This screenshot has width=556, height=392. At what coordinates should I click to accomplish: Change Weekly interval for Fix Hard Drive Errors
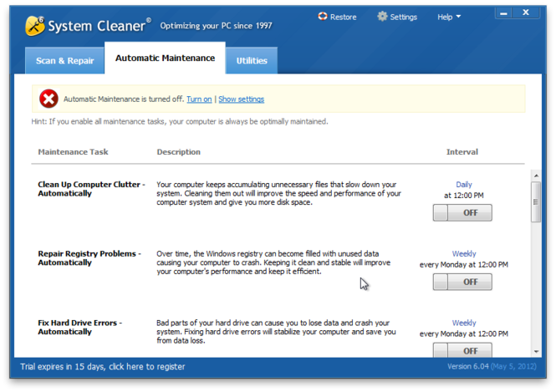[464, 323]
